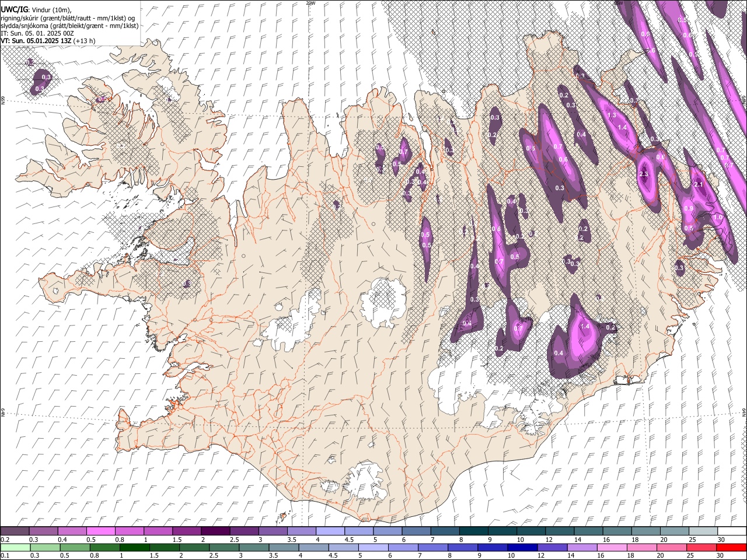Viewport: 747px width, 560px height.
Task: Click the snow legend swatch between 5 and 6
Action: tap(387, 531)
